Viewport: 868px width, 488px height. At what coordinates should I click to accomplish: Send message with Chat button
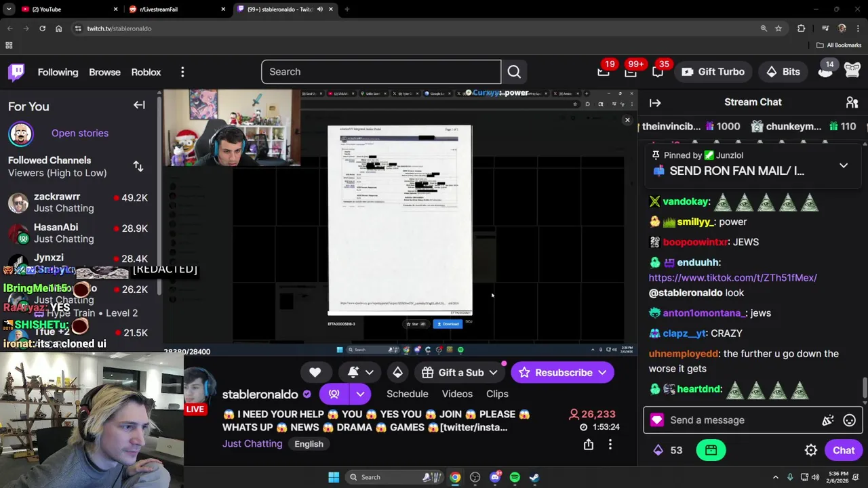pos(844,450)
